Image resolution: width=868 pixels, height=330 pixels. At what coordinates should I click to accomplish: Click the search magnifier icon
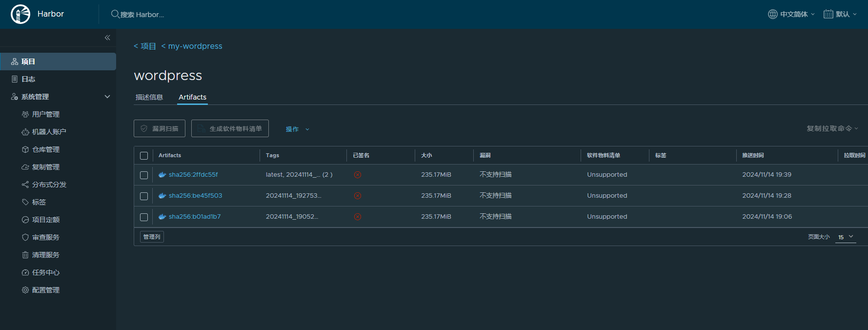115,14
